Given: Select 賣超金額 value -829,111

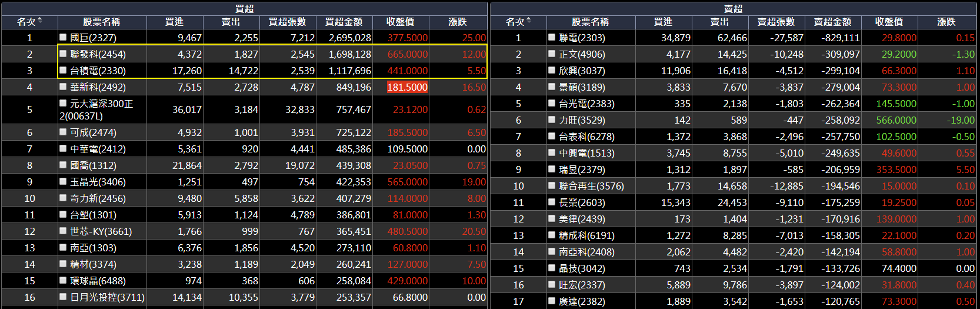Looking at the screenshot, I should pyautogui.click(x=841, y=38).
